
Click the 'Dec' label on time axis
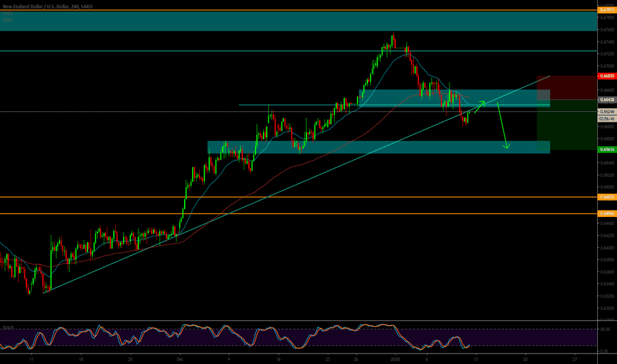(x=179, y=358)
